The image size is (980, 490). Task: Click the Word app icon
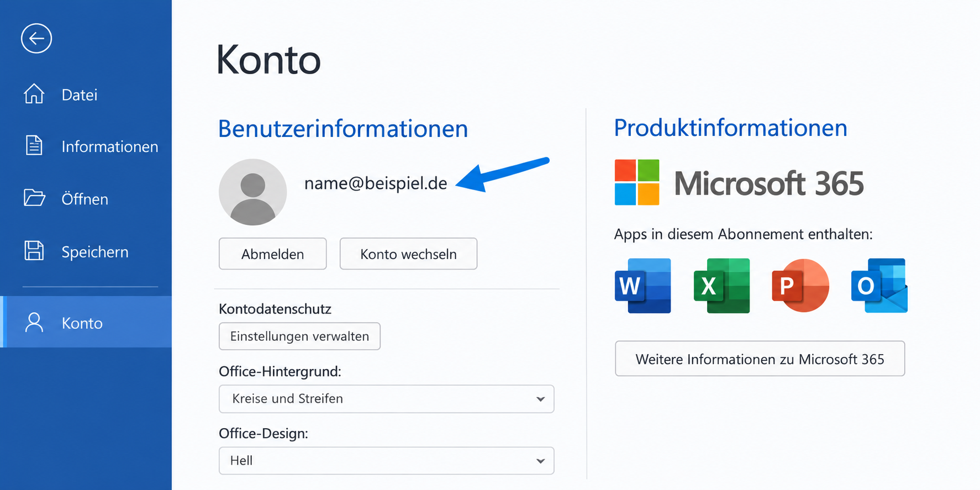tap(643, 286)
